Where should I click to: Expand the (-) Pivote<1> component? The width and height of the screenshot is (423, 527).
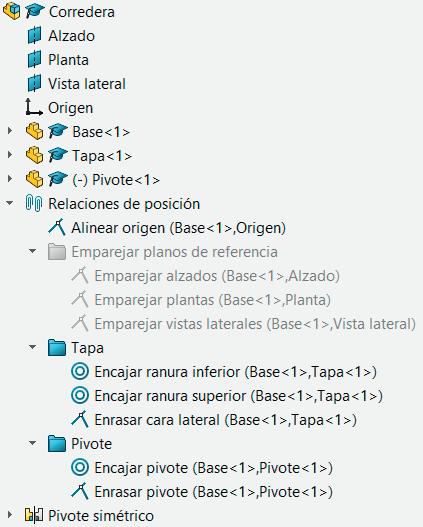click(10, 179)
